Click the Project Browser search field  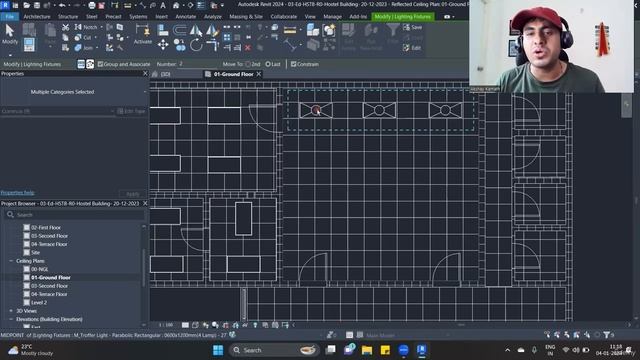click(74, 215)
